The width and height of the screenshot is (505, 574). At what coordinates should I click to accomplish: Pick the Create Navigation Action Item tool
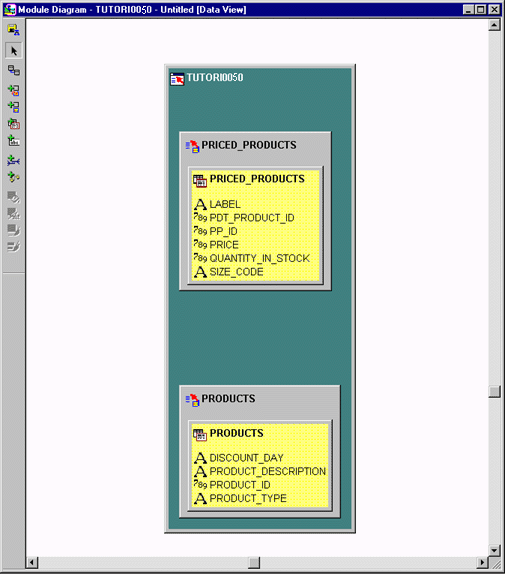click(x=14, y=177)
